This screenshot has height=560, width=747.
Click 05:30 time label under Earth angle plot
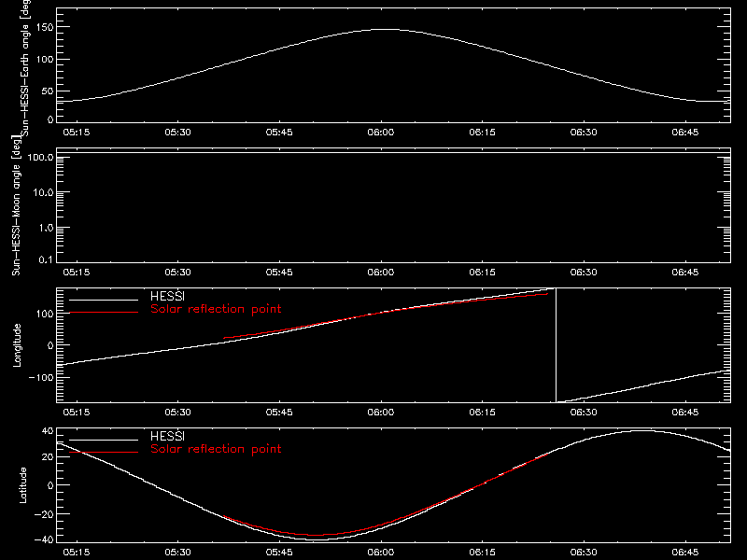coord(177,133)
